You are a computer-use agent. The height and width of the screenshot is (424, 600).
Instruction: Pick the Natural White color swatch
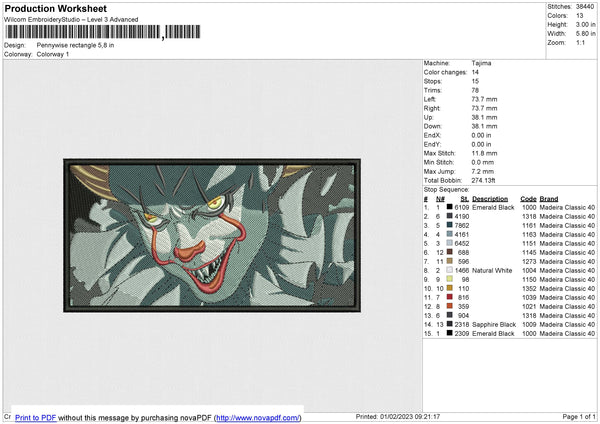(450, 270)
